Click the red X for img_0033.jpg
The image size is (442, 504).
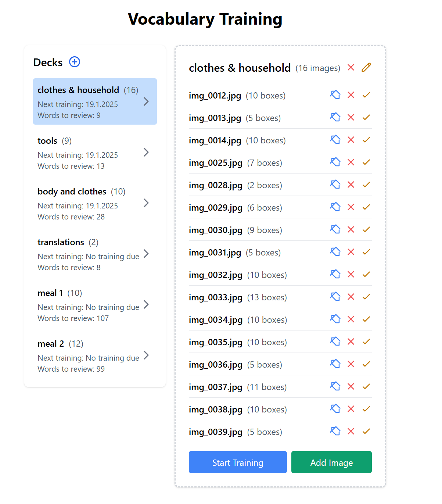351,297
